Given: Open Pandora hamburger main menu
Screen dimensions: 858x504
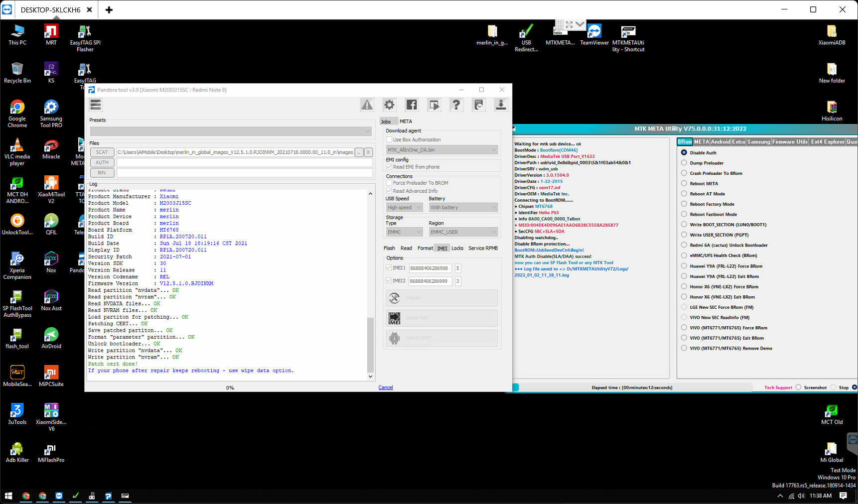Looking at the screenshot, I should [x=96, y=105].
